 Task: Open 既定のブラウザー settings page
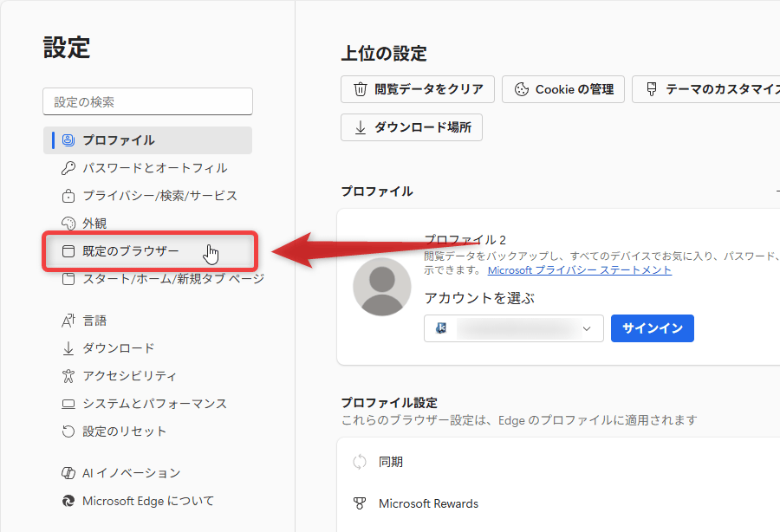[x=130, y=251]
